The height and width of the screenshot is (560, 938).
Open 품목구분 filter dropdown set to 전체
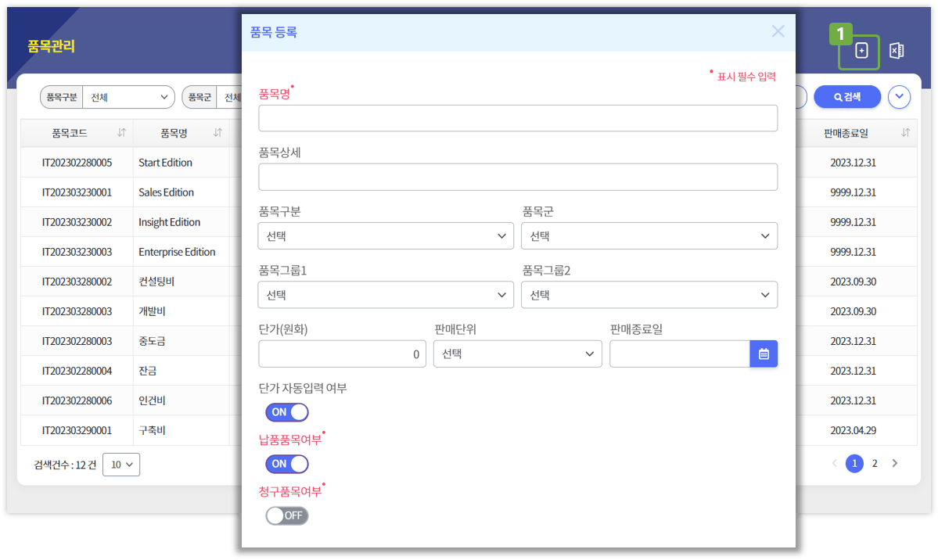128,97
